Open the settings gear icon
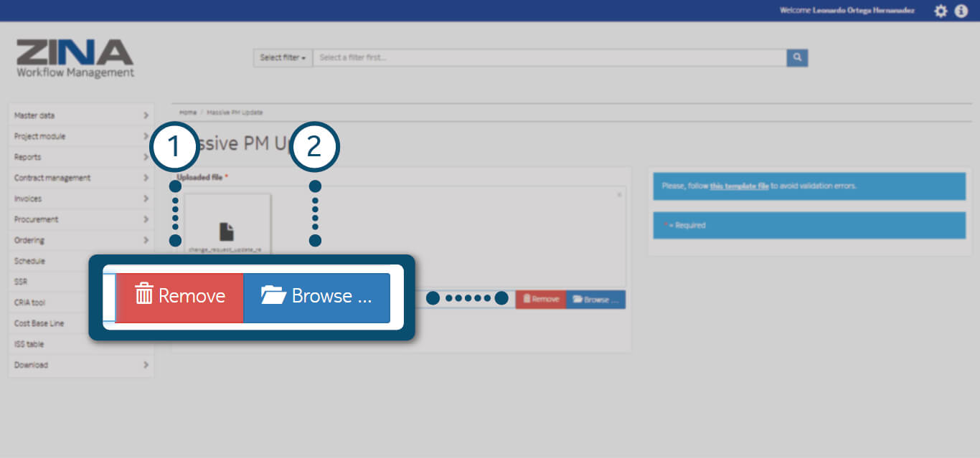 pos(941,11)
